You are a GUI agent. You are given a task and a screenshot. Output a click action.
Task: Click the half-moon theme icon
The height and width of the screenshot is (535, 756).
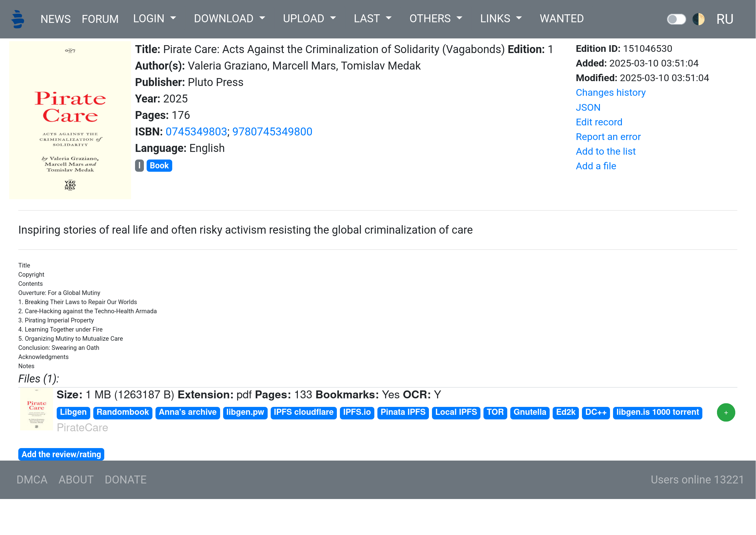698,19
